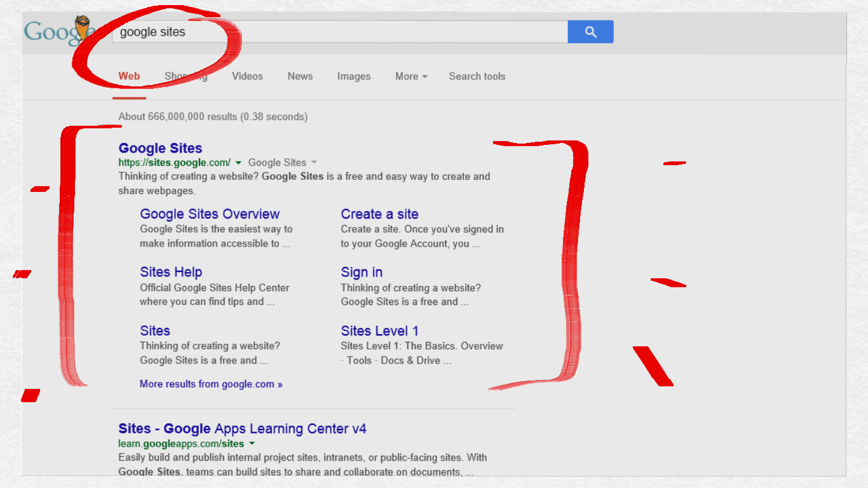Click the https://sites.google.com/ green URL text
This screenshot has width=868, height=488.
click(x=174, y=163)
